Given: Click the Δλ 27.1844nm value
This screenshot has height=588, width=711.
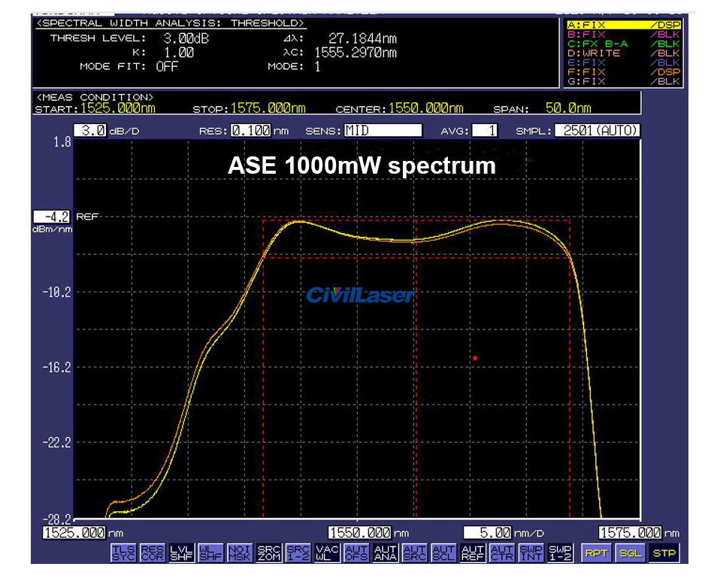Looking at the screenshot, I should coord(363,38).
